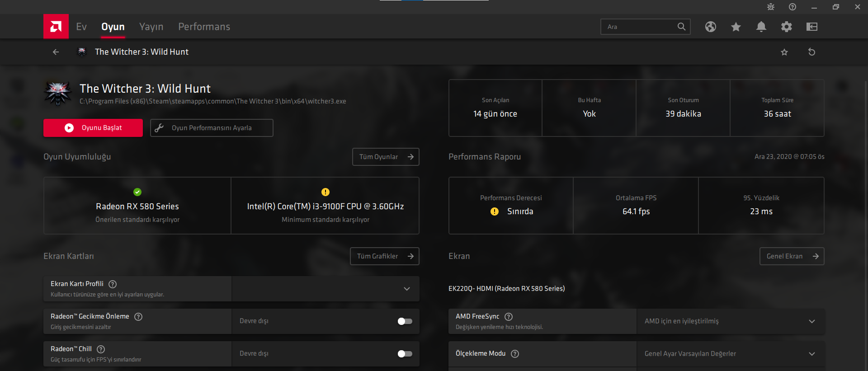Open settings gear icon

[787, 27]
